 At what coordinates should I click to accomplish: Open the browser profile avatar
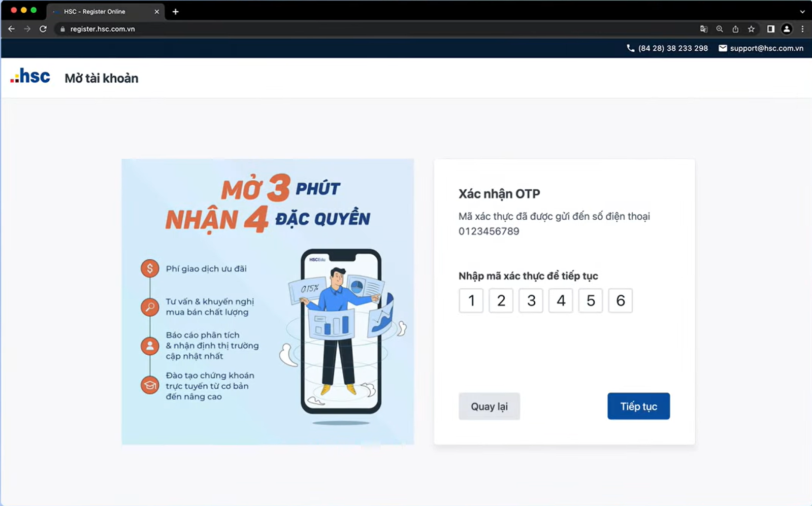click(787, 29)
